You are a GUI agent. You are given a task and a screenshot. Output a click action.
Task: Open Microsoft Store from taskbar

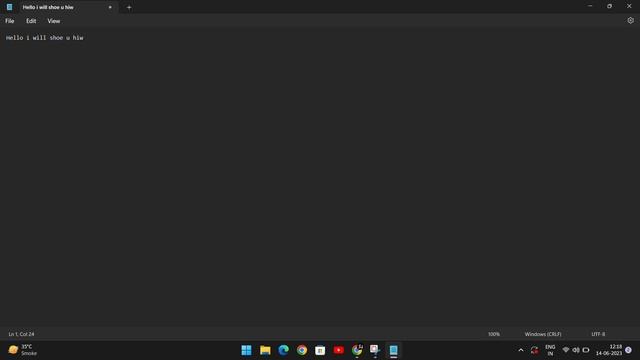click(x=320, y=350)
